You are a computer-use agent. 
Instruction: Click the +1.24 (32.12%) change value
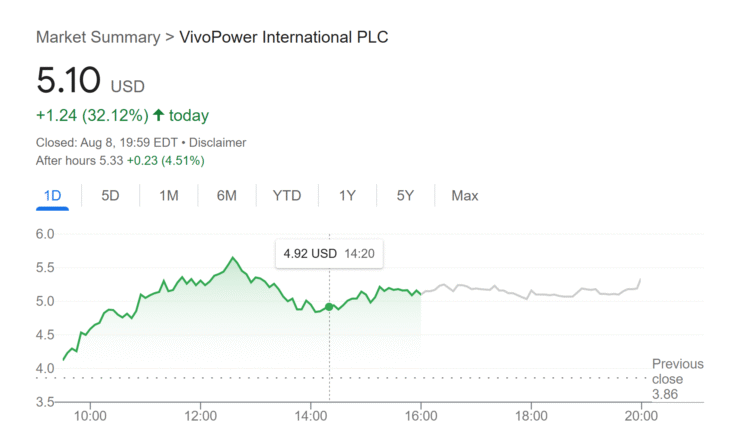[x=91, y=115]
